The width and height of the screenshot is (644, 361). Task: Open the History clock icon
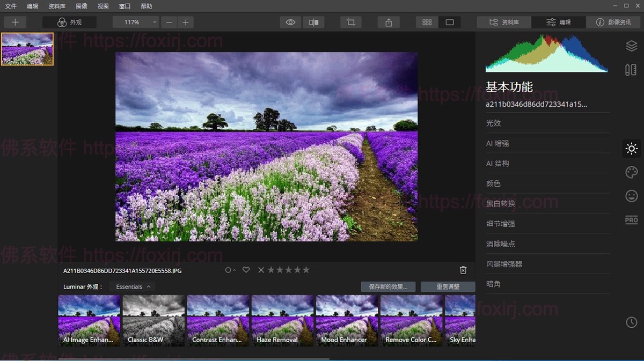pos(631,322)
